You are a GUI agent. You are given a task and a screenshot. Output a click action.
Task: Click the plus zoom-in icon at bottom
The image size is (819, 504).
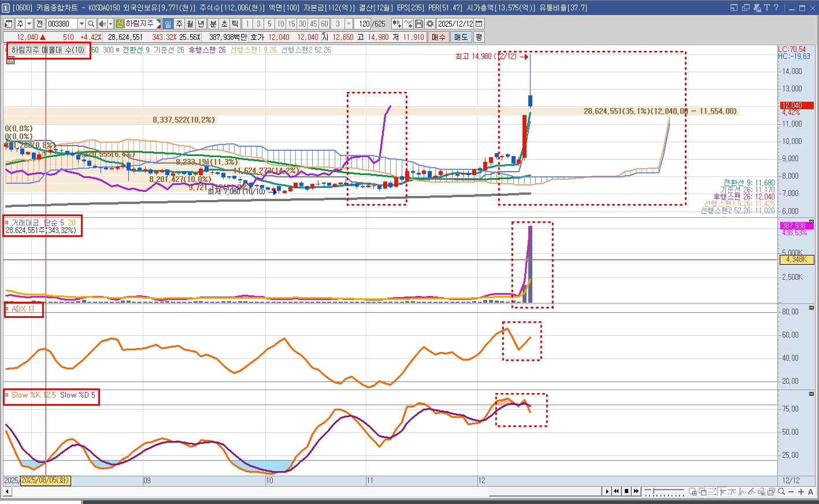(x=801, y=492)
